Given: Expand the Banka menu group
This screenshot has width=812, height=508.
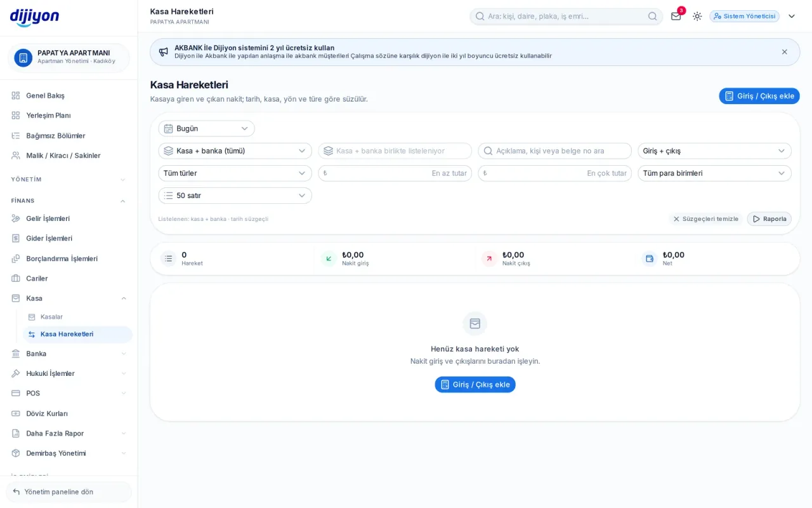Looking at the screenshot, I should point(69,354).
